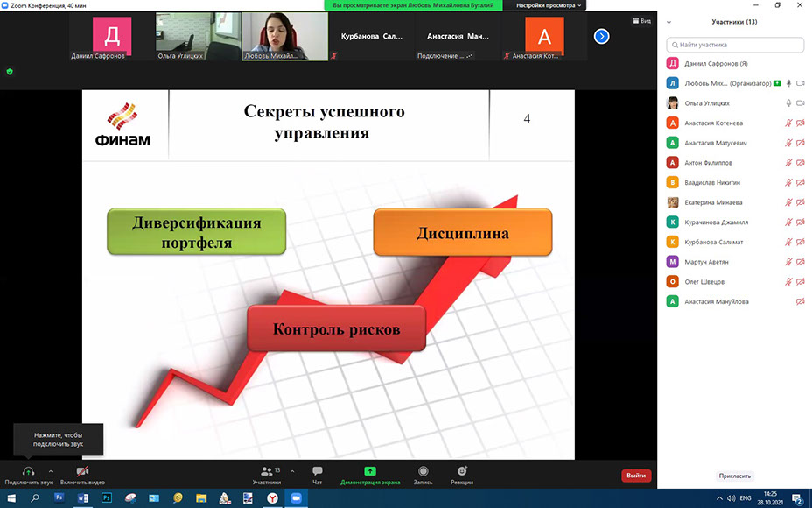Click the green encryption shield icon
The height and width of the screenshot is (508, 812).
pos(10,72)
